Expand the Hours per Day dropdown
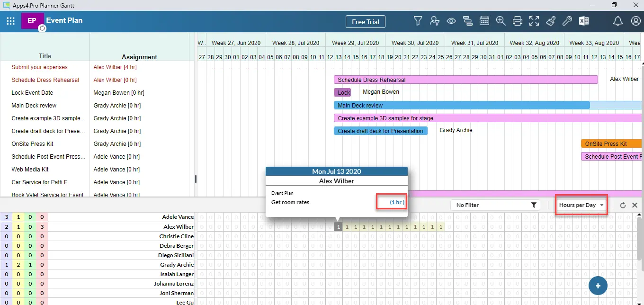 click(581, 205)
